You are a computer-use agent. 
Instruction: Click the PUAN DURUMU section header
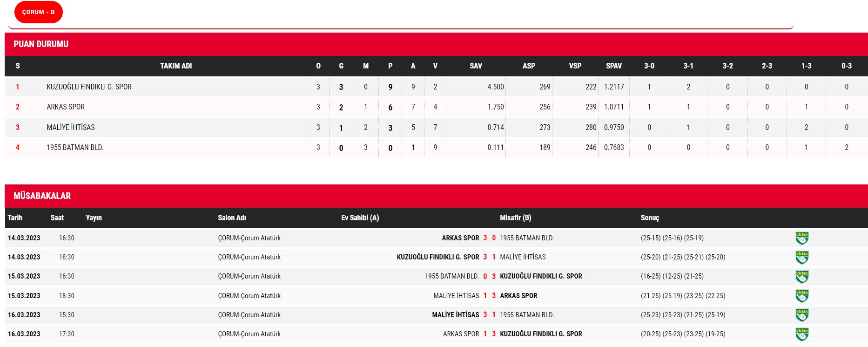41,44
